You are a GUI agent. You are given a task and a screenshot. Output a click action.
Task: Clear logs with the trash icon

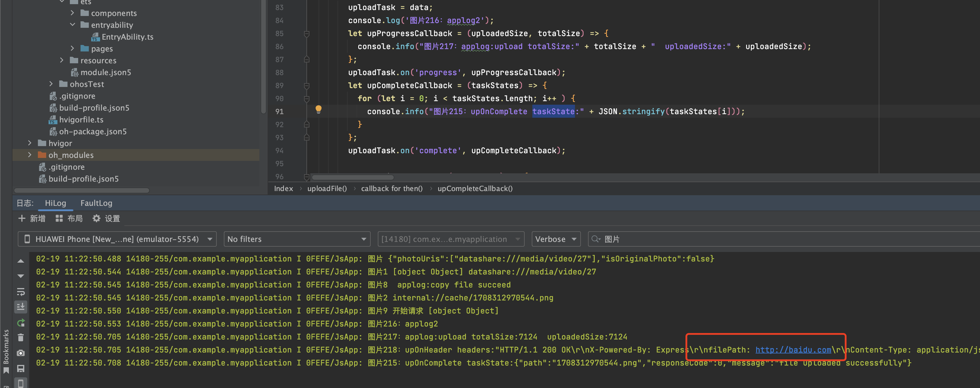tap(21, 337)
